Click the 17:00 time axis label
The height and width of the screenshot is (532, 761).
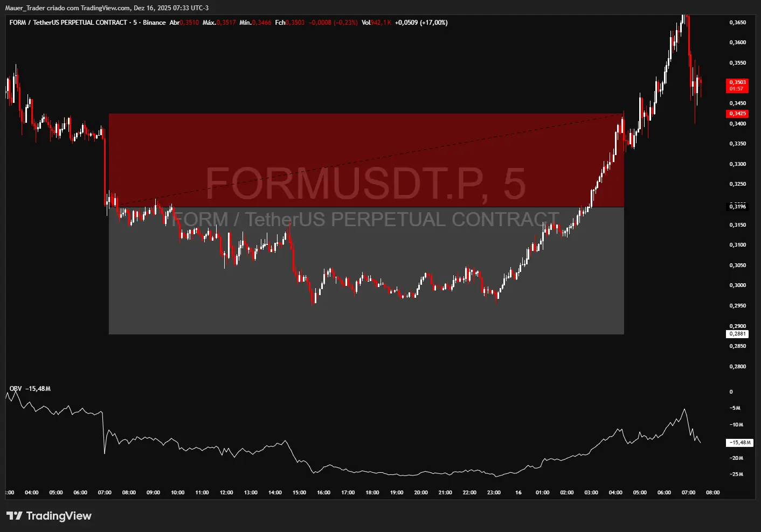(x=348, y=493)
